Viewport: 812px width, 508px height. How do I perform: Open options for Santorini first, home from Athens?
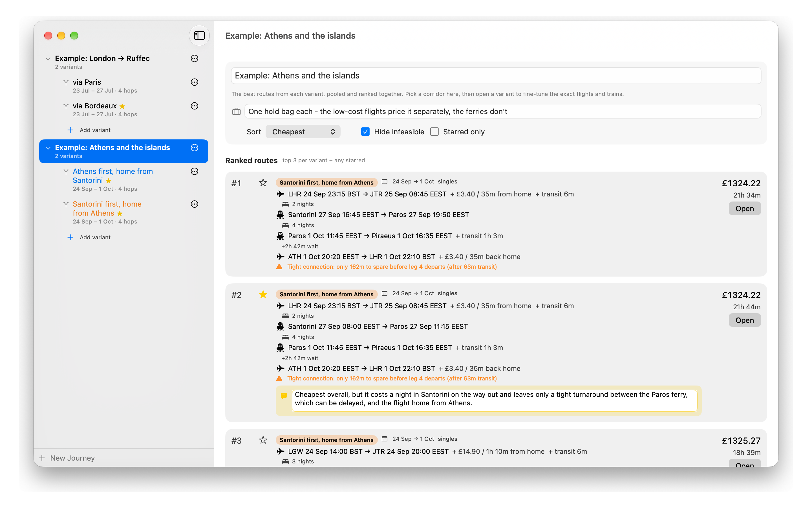pyautogui.click(x=195, y=204)
